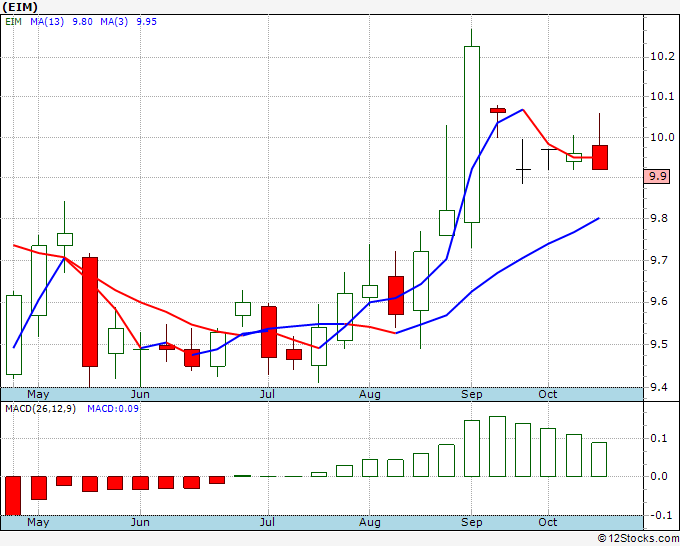This screenshot has height=546, width=680.
Task: Click the (EIM) ticker title
Action: pyautogui.click(x=20, y=7)
